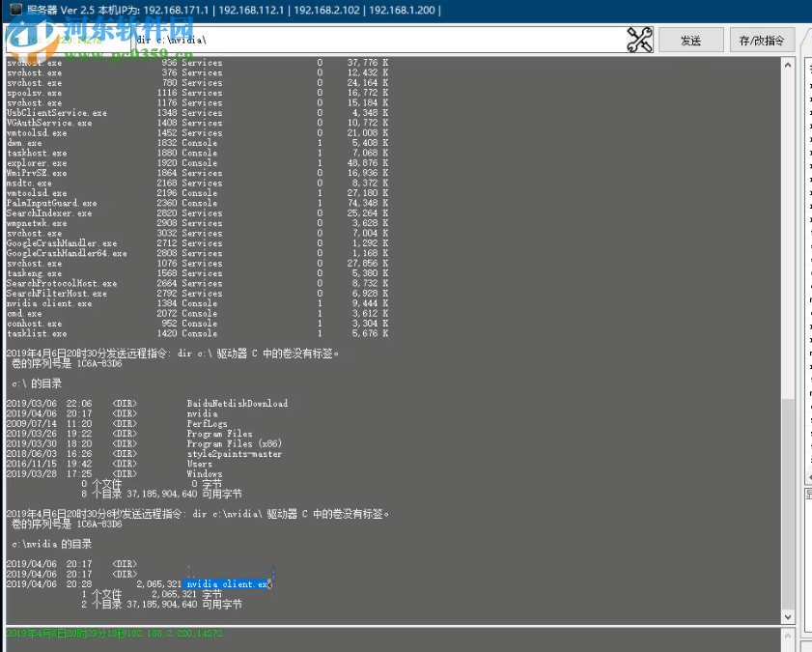Click the PID 2360 value

167,203
